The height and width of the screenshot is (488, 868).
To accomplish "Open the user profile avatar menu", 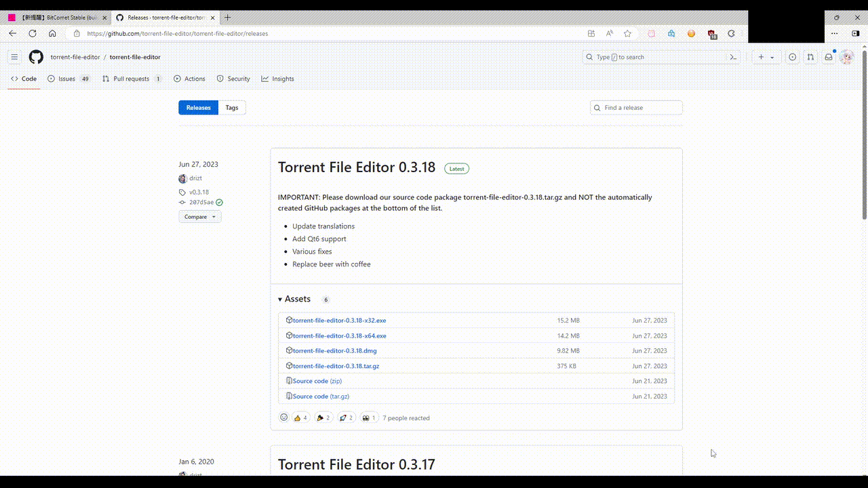I will click(846, 57).
